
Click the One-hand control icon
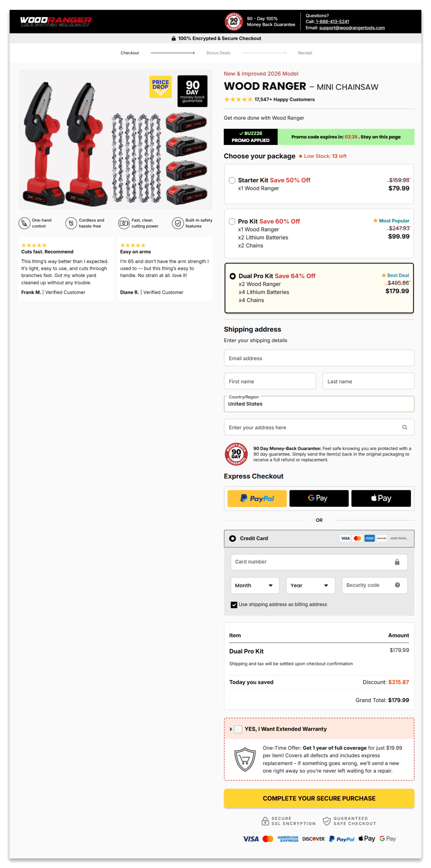24,223
